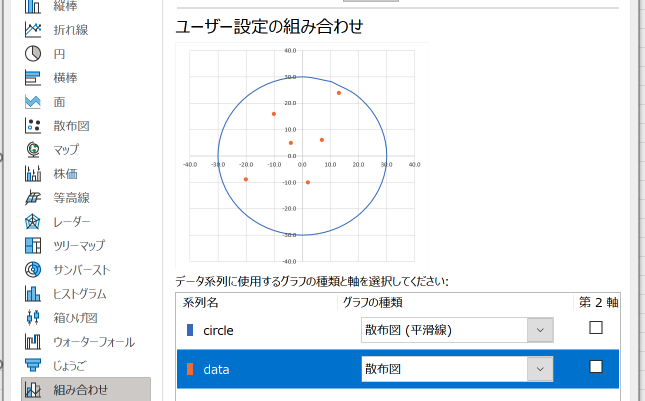
Task: Select the 組み合わせ combo chart category
Action: pyautogui.click(x=86, y=389)
